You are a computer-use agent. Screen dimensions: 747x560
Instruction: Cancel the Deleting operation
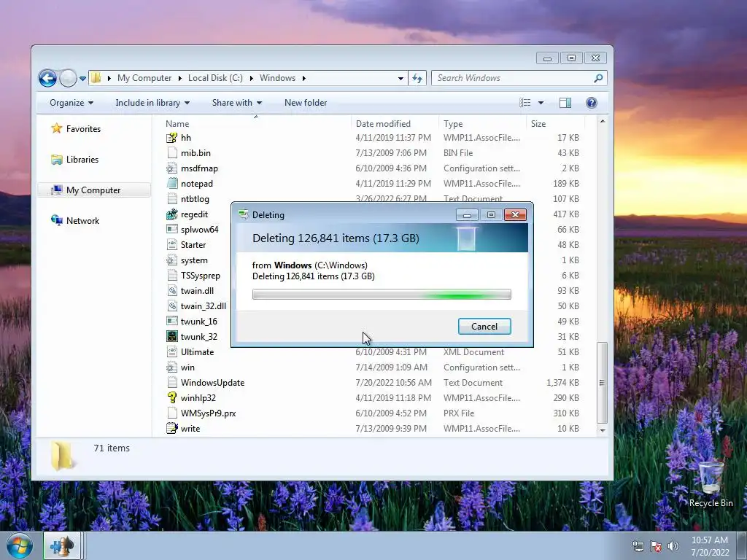point(484,326)
